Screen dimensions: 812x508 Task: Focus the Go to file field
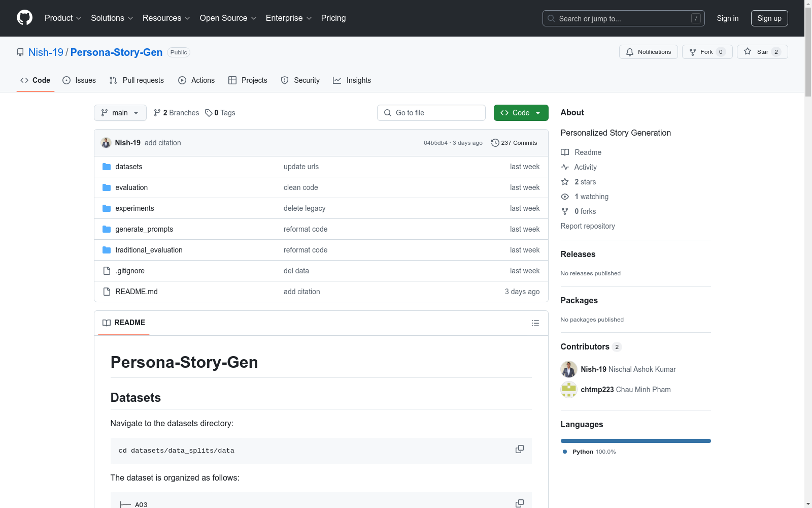[x=431, y=113]
